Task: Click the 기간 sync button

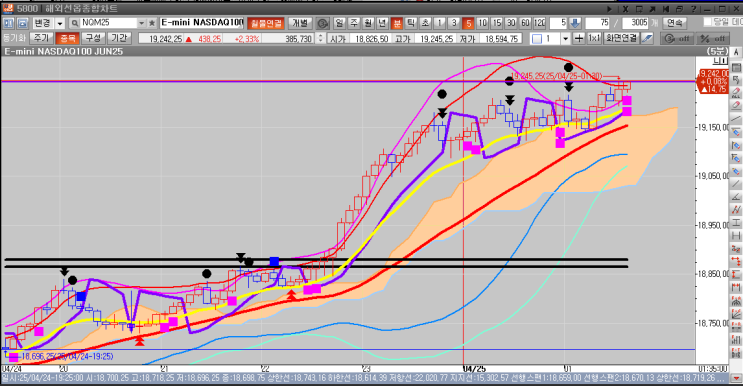Action: pos(119,38)
